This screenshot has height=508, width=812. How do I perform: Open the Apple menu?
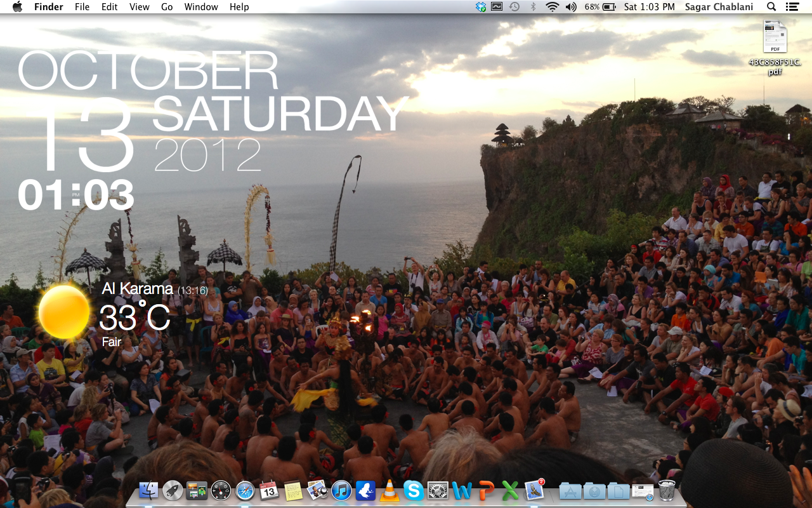click(17, 7)
